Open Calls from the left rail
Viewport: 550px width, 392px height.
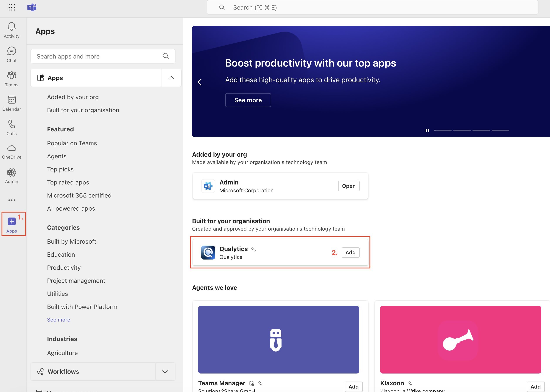[x=12, y=128]
